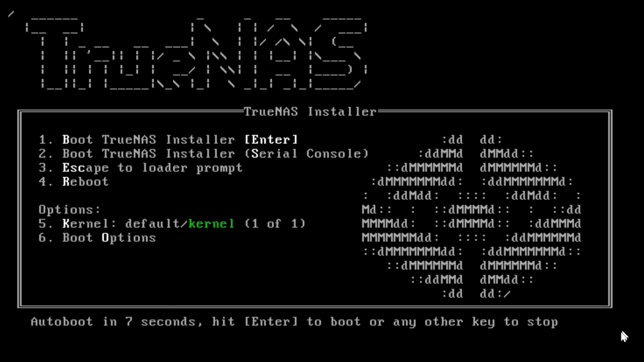Click the menu number 6 label
The image size is (644, 362).
tap(46, 238)
